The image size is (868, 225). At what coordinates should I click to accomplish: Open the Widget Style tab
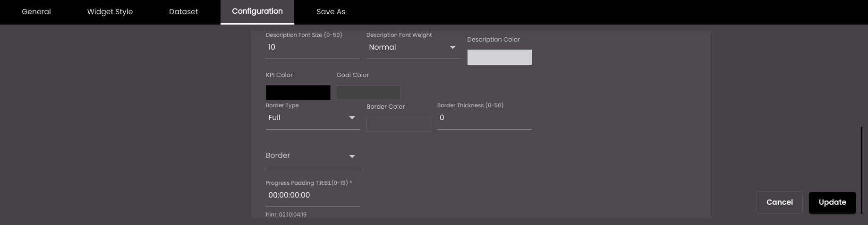pyautogui.click(x=110, y=12)
